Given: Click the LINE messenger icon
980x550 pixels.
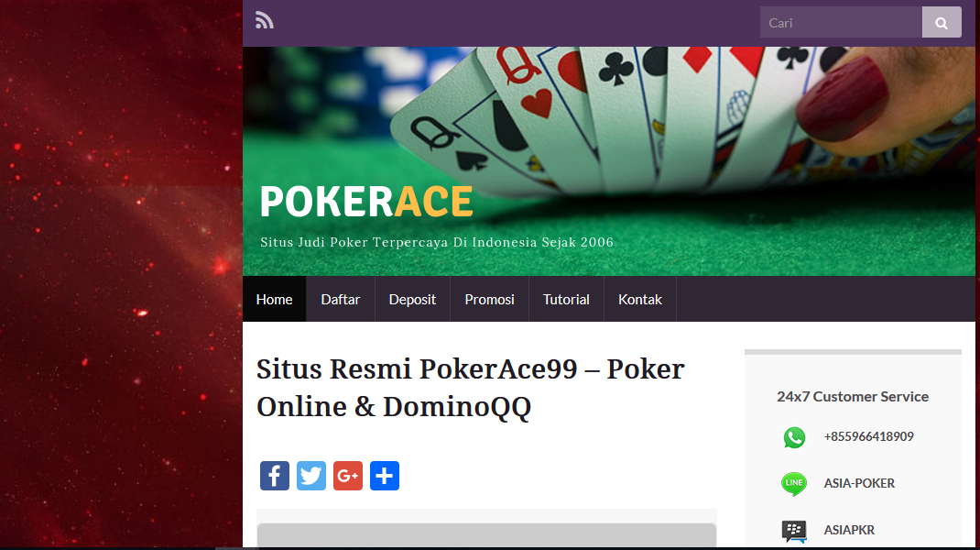Looking at the screenshot, I should [x=794, y=484].
